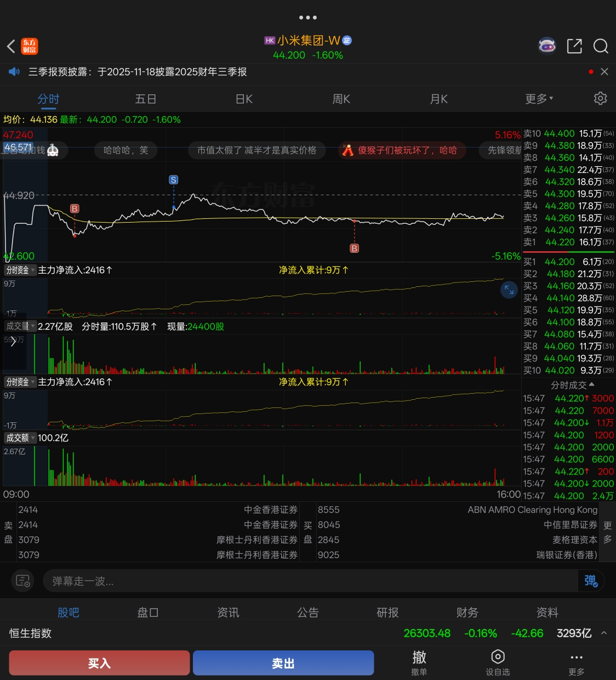
Task: Open the 公告 tab
Action: point(308,613)
